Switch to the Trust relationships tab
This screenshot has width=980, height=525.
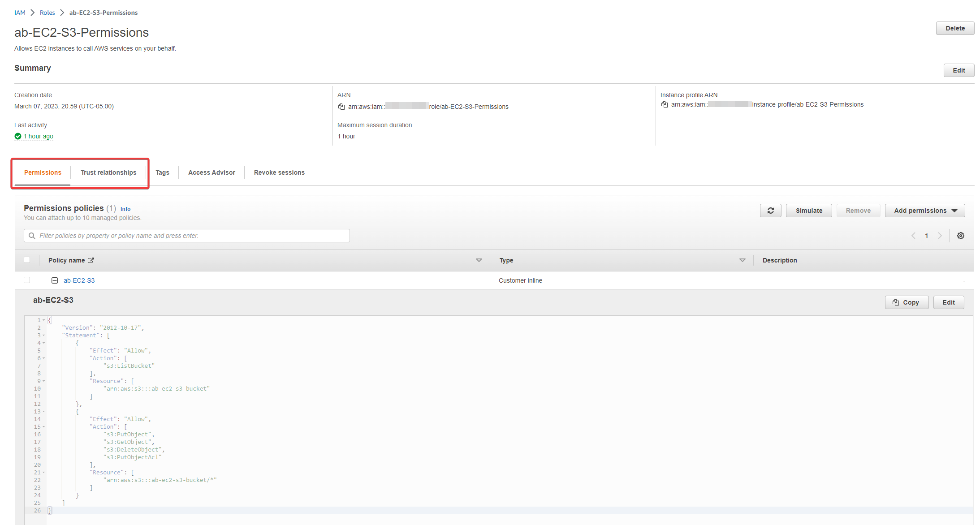tap(108, 172)
